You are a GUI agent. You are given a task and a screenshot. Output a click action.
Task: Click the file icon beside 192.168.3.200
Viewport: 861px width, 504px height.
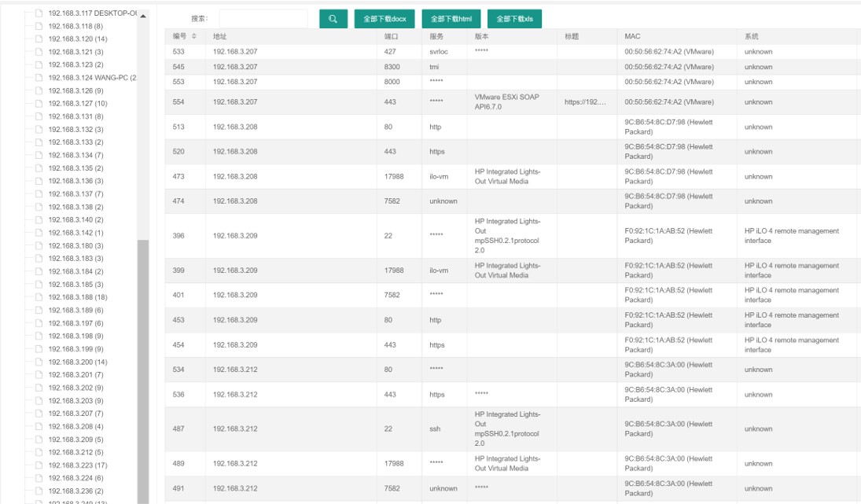[39, 362]
